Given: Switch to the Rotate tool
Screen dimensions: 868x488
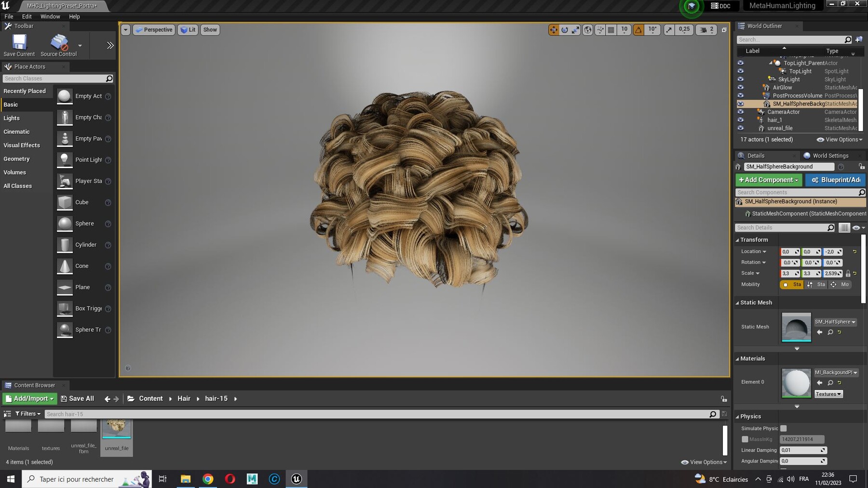Looking at the screenshot, I should (565, 29).
